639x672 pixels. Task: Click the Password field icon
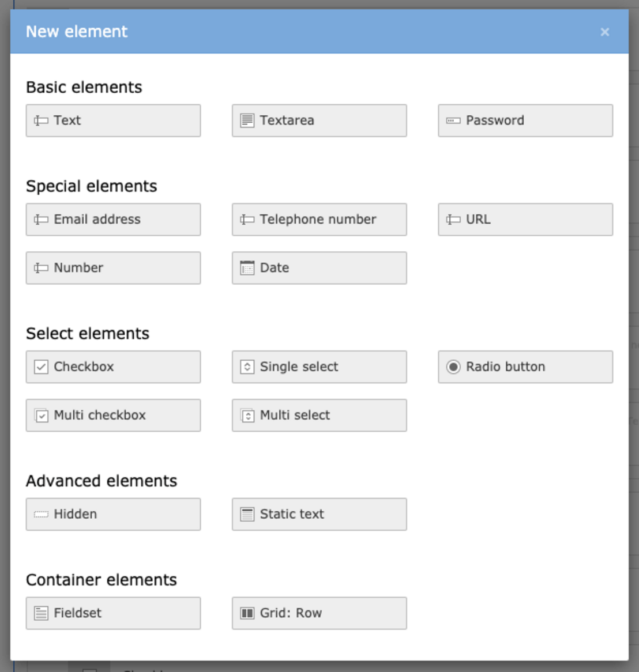click(x=453, y=121)
